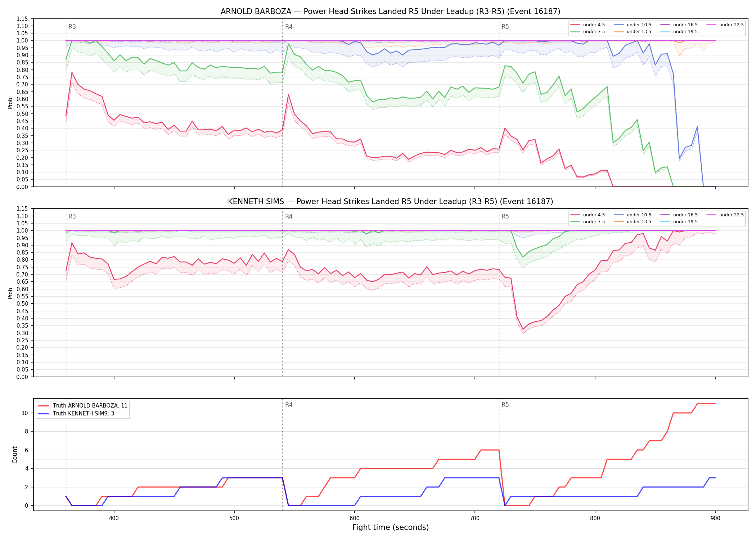Select 'under 13.5' label in Barboza chart legend
This screenshot has height=540, width=756.
tap(639, 32)
